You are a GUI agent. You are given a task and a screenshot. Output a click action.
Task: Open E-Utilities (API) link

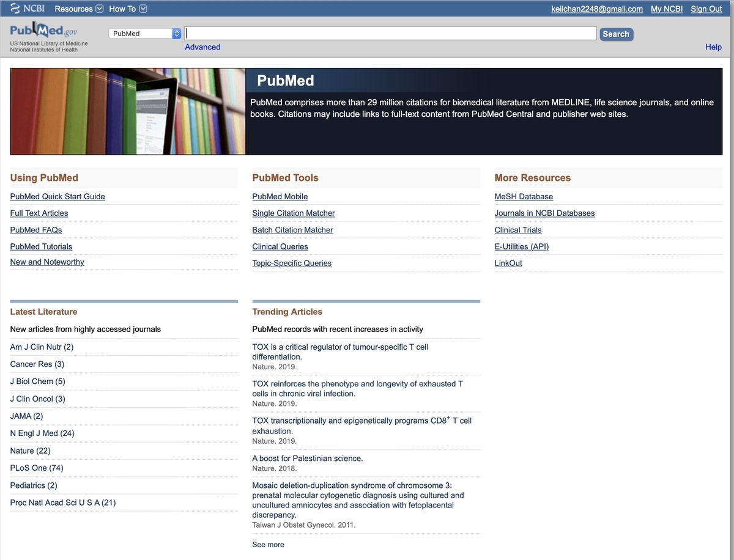[x=522, y=246]
